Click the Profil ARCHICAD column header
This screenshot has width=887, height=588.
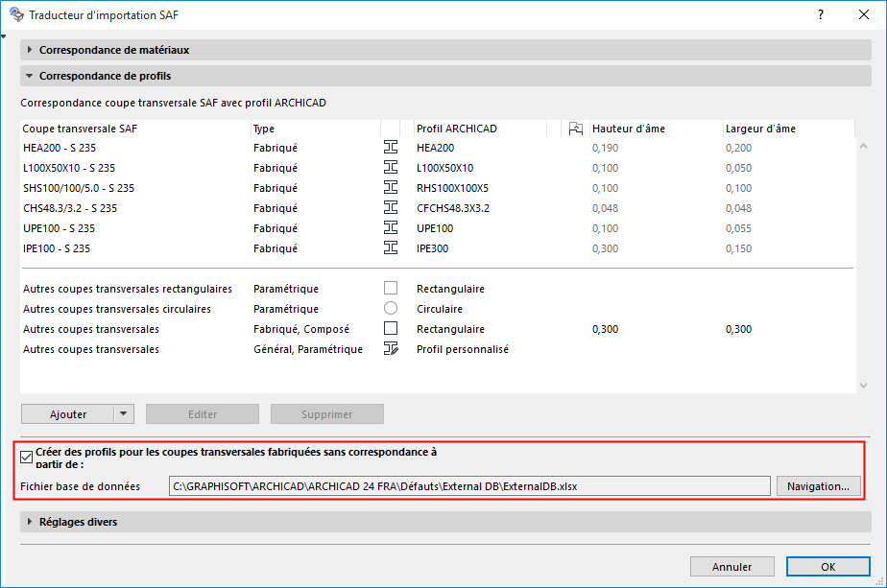tap(481, 129)
